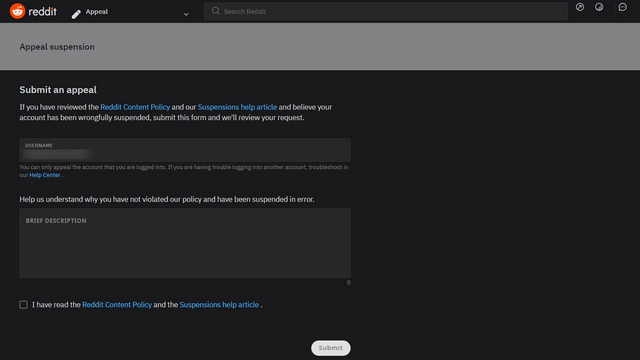Open the Reddit home logo

coord(33,11)
